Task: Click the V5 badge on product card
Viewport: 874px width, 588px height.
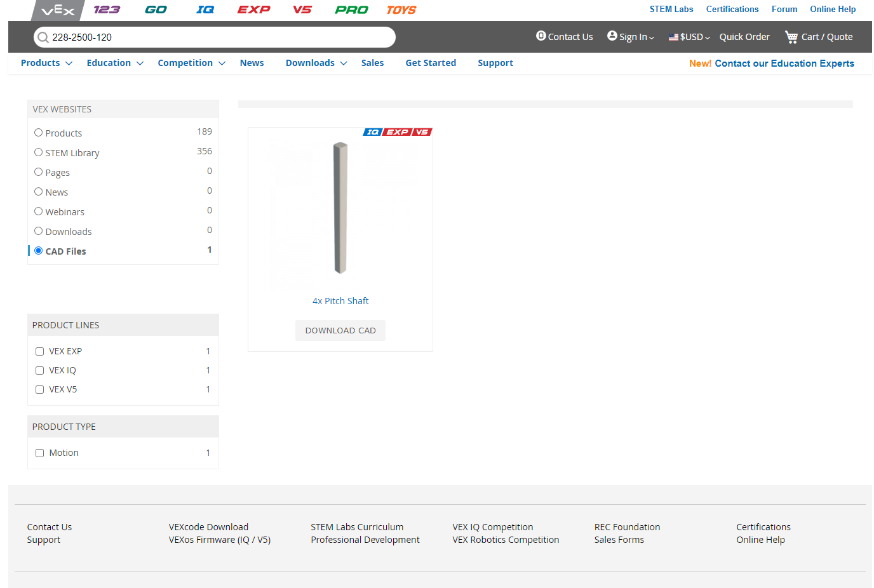Action: click(422, 132)
